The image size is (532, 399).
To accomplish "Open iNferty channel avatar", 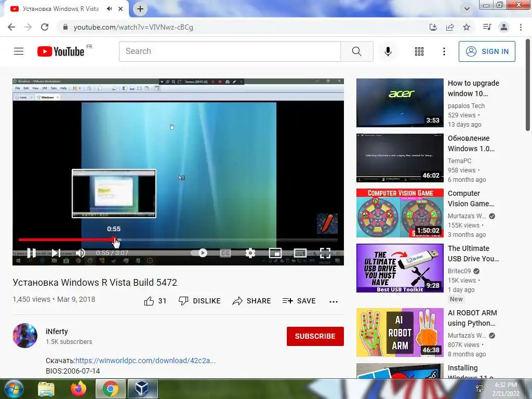I will pos(25,336).
